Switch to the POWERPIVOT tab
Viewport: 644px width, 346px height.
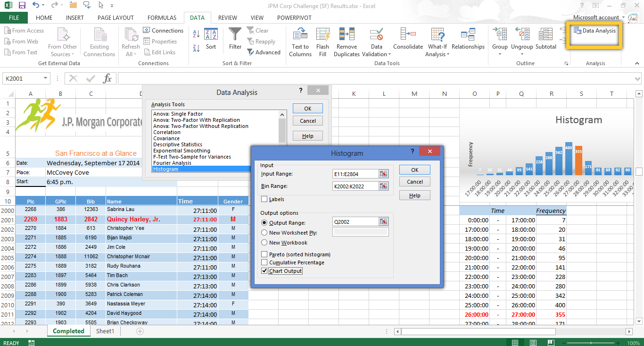point(294,18)
